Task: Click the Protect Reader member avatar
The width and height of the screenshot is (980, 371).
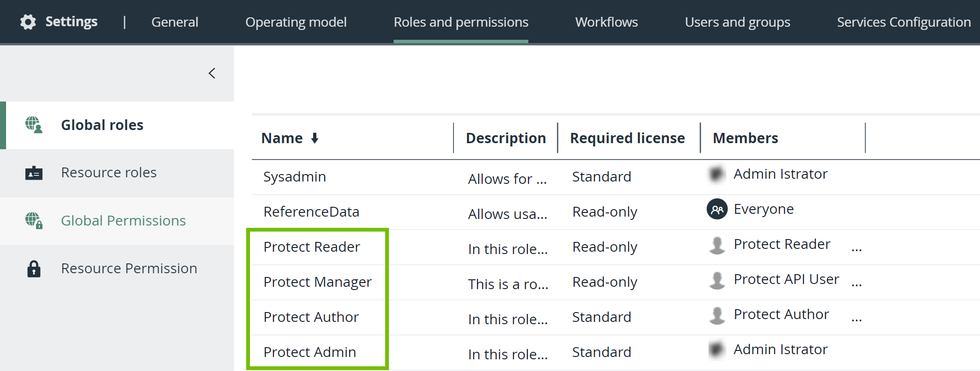Action: pyautogui.click(x=717, y=245)
